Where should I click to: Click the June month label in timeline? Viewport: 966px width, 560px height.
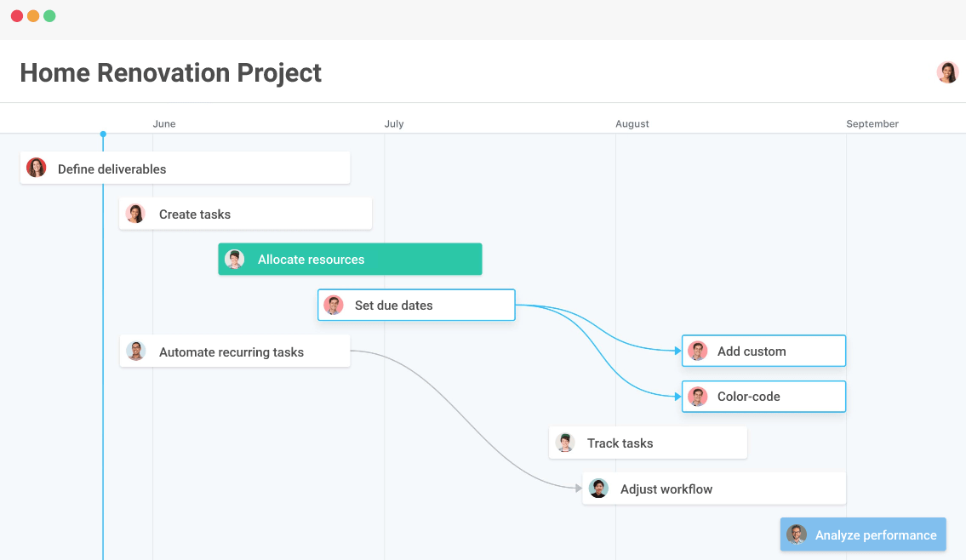click(164, 124)
